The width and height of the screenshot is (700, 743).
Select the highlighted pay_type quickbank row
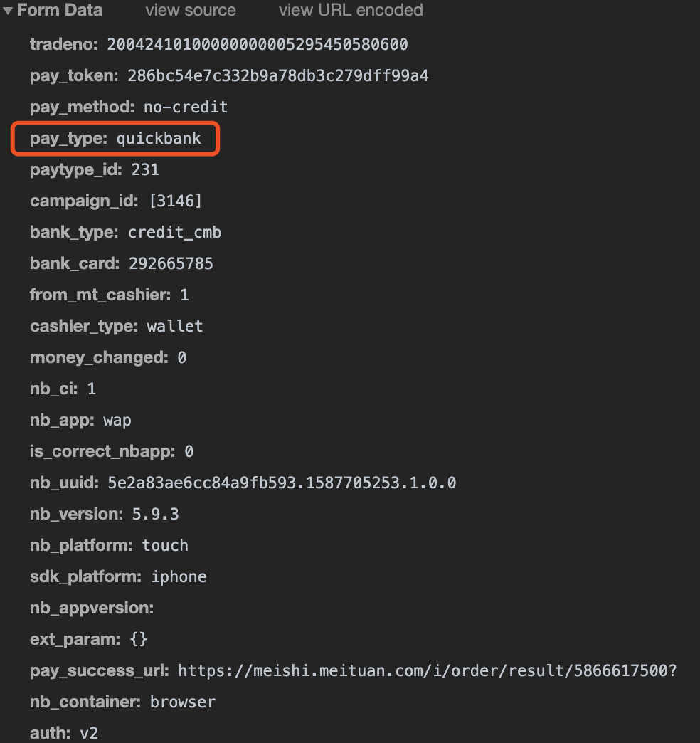click(115, 138)
